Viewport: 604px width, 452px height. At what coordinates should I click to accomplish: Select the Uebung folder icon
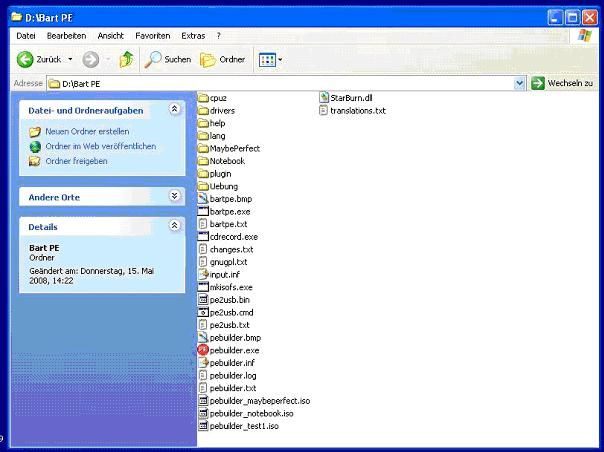[203, 187]
